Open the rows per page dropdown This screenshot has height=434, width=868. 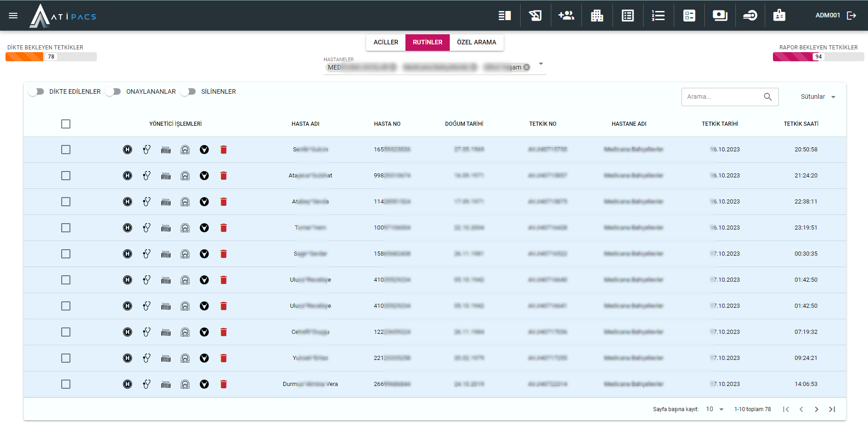tap(715, 409)
